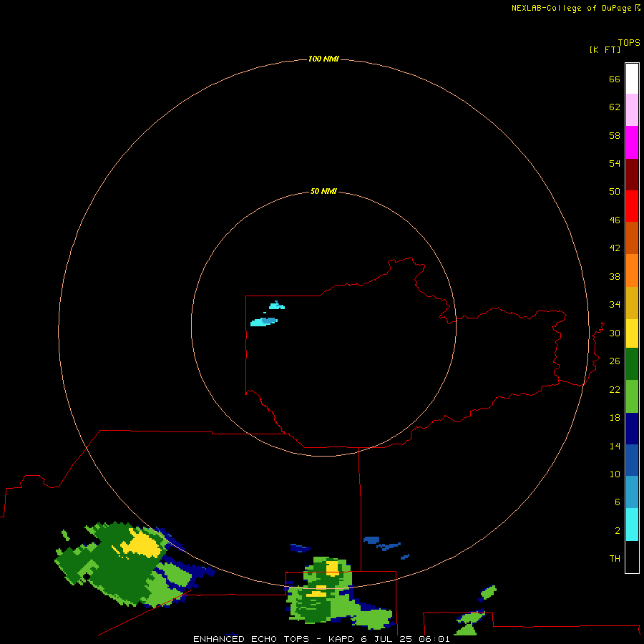
Task: Click the '54' legend value
Action: pos(615,163)
